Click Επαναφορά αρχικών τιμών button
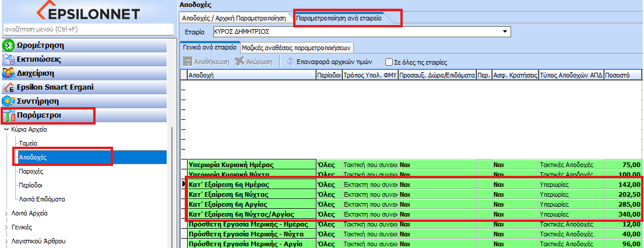Viewport: 644px width, 248px height. 329,62
